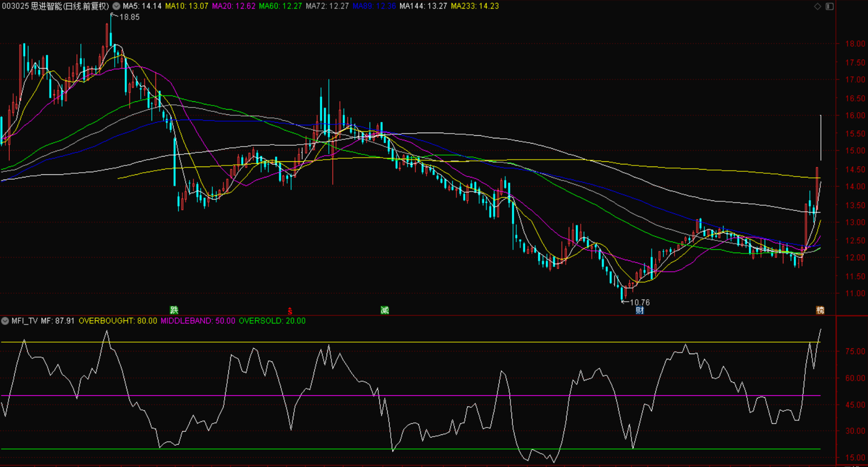Click the green 减 event marker

(x=385, y=310)
